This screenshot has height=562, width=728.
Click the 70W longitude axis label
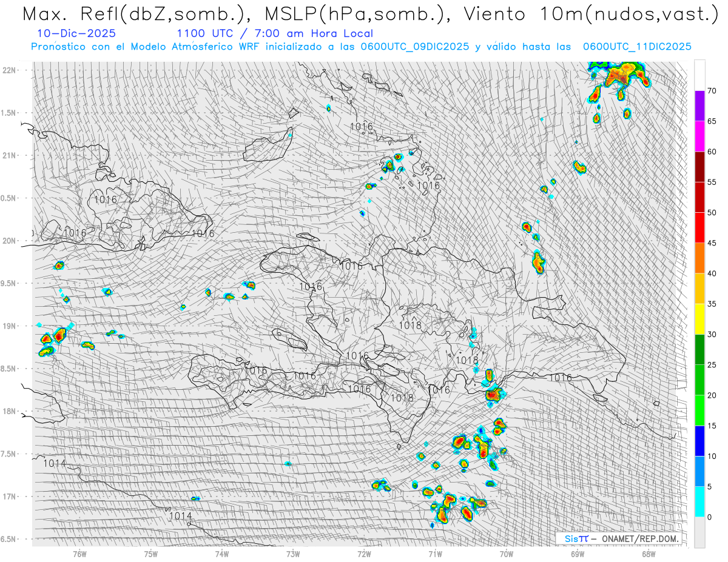tap(507, 554)
